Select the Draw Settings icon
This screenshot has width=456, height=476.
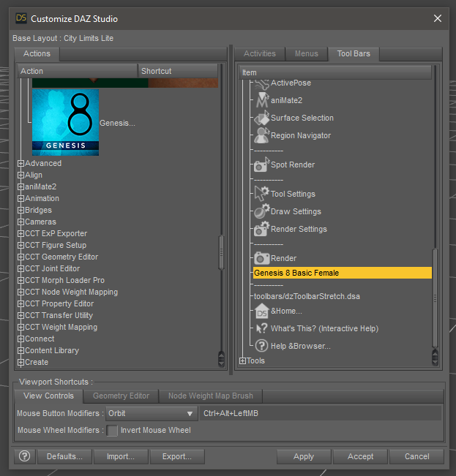coord(262,211)
